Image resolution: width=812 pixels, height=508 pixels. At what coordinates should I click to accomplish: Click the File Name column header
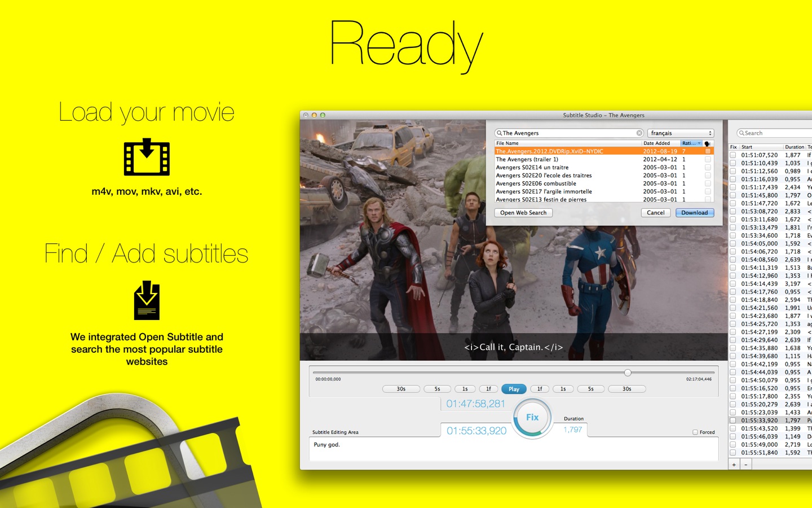point(568,143)
